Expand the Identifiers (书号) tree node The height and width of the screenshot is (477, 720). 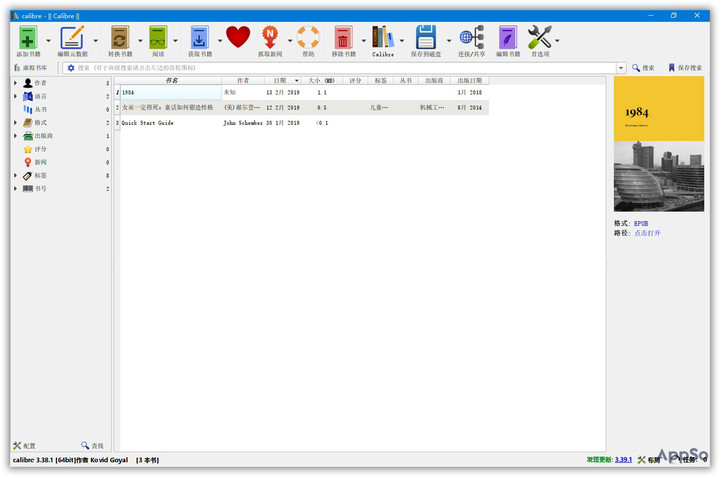15,189
